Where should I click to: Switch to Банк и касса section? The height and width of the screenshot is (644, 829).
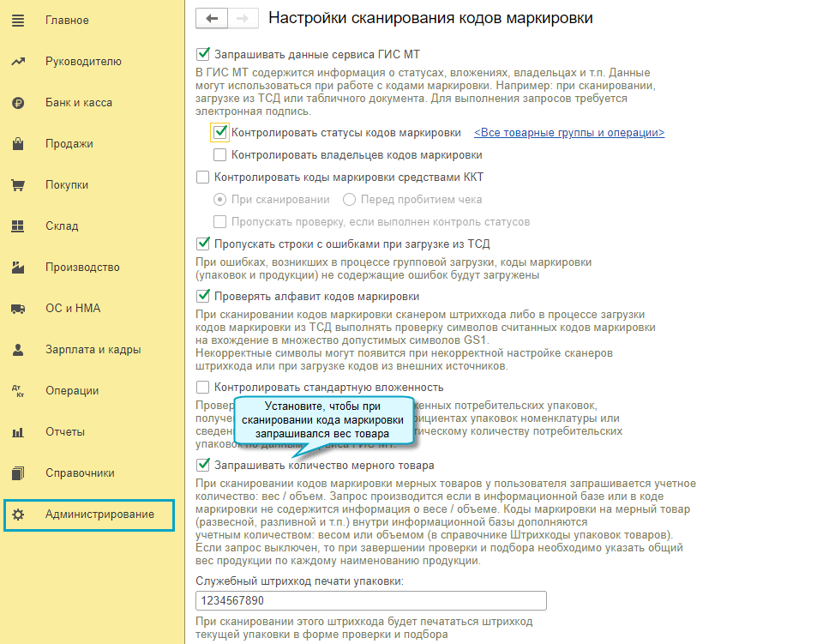79,103
